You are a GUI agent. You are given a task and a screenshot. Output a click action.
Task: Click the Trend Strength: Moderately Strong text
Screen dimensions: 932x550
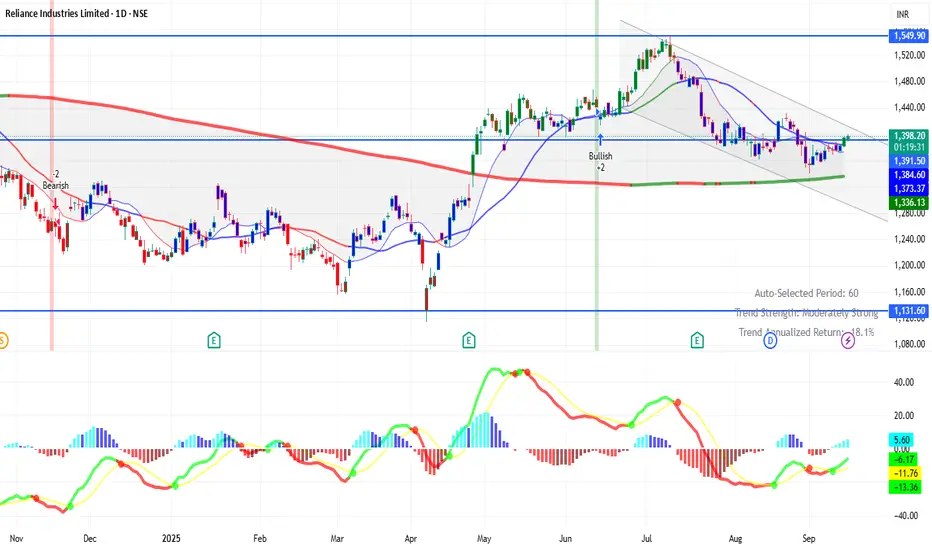[807, 313]
